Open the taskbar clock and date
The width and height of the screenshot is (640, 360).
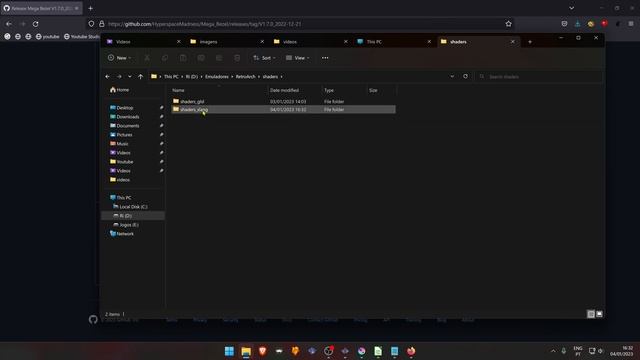pyautogui.click(x=621, y=351)
